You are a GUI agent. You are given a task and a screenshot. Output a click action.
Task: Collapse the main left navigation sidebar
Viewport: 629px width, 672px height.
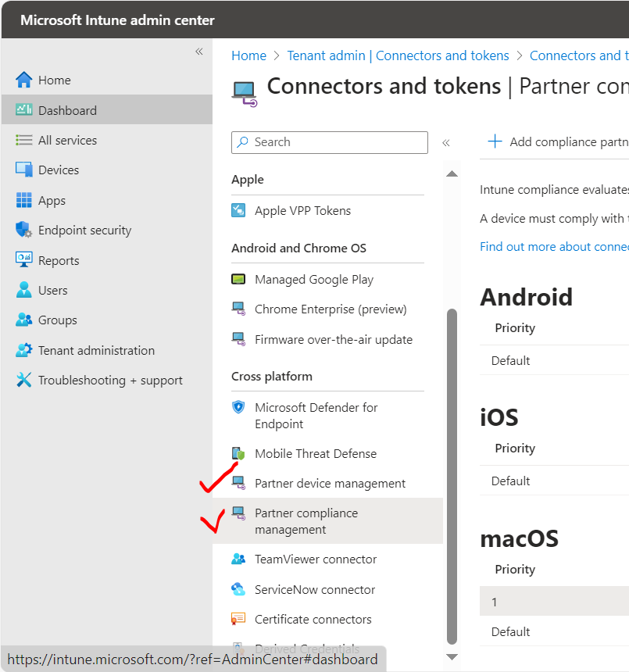199,52
